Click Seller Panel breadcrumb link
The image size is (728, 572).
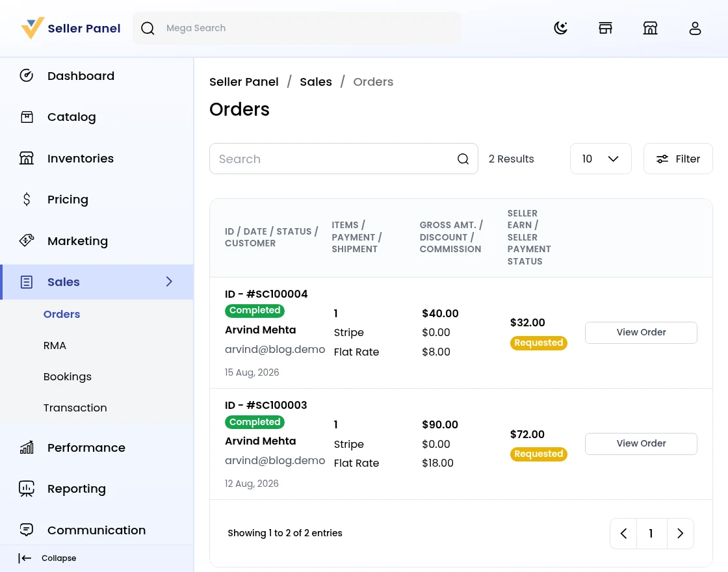(244, 82)
